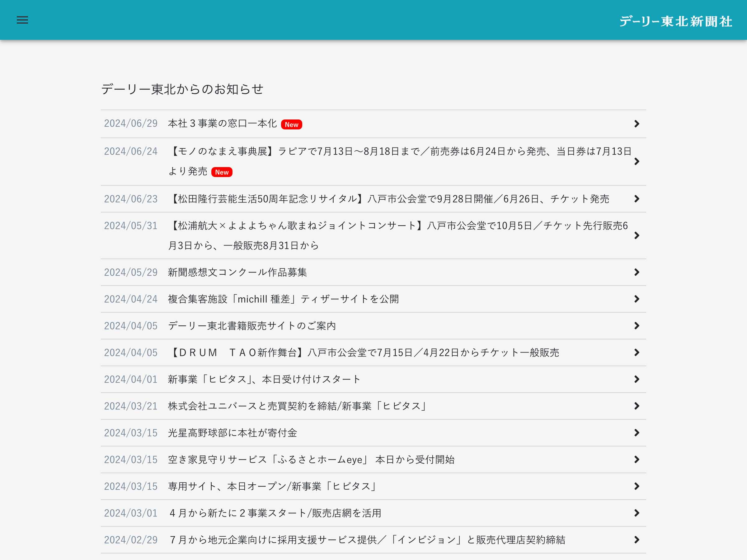Click New badge after より発売
This screenshot has height=560, width=747.
[222, 172]
